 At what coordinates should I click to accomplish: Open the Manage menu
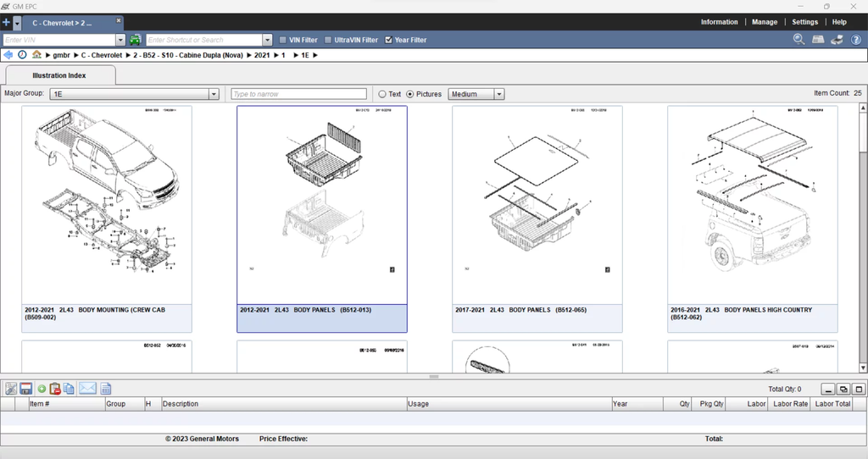pos(764,22)
